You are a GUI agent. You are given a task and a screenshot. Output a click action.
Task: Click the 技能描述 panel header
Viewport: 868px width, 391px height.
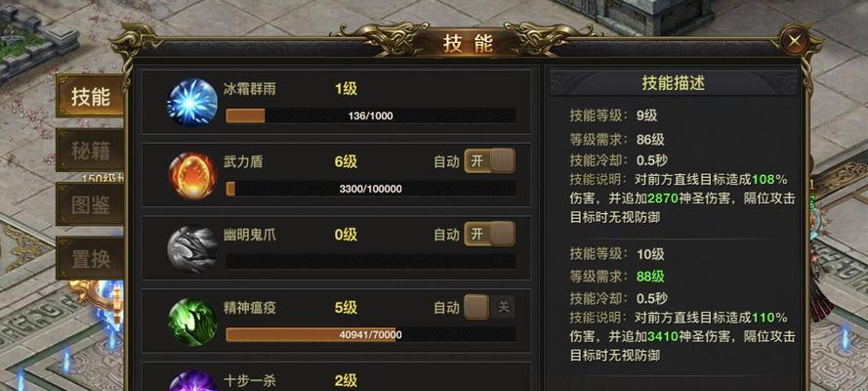tap(673, 83)
